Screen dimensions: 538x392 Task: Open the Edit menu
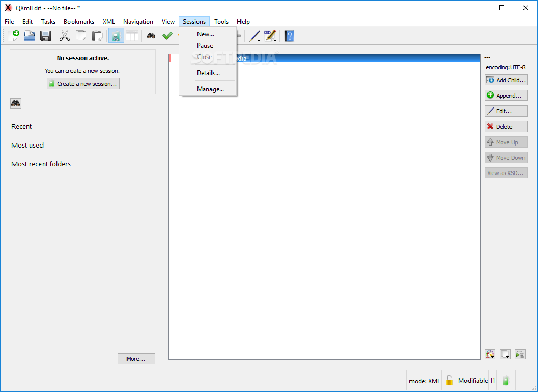27,22
